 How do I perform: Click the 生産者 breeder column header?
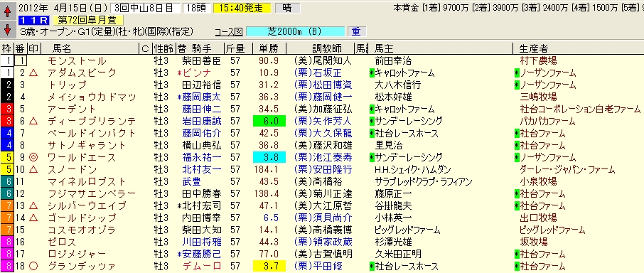(x=534, y=48)
